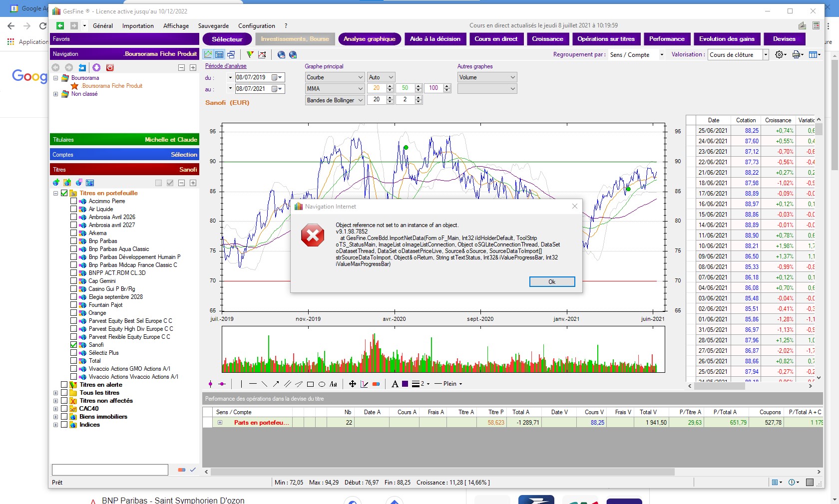Click Ok in the error dialog
Viewport: 839px width, 504px height.
click(552, 282)
